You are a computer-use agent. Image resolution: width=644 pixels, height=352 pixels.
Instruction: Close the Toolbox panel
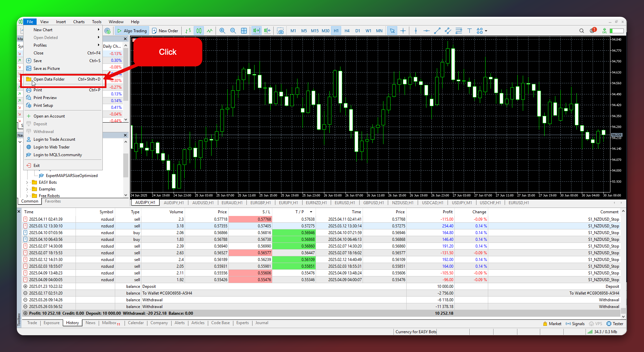pyautogui.click(x=19, y=212)
